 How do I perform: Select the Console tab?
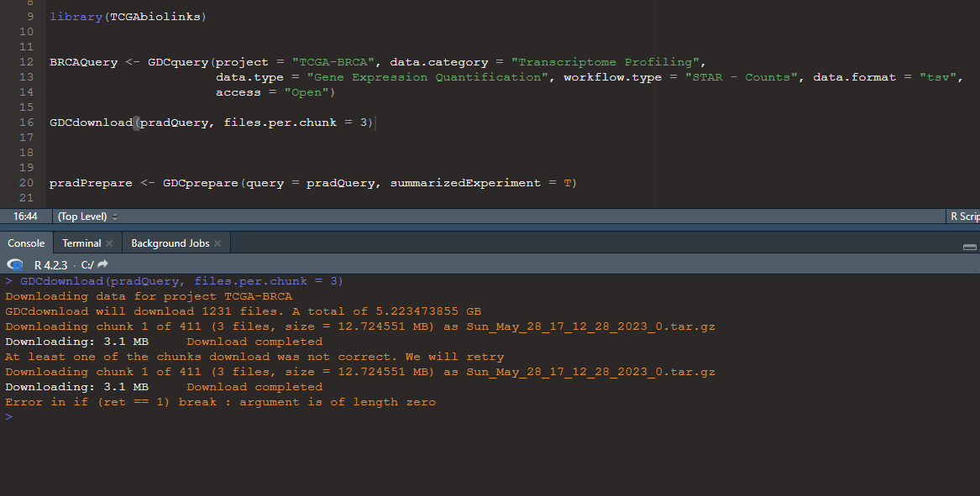coord(26,242)
